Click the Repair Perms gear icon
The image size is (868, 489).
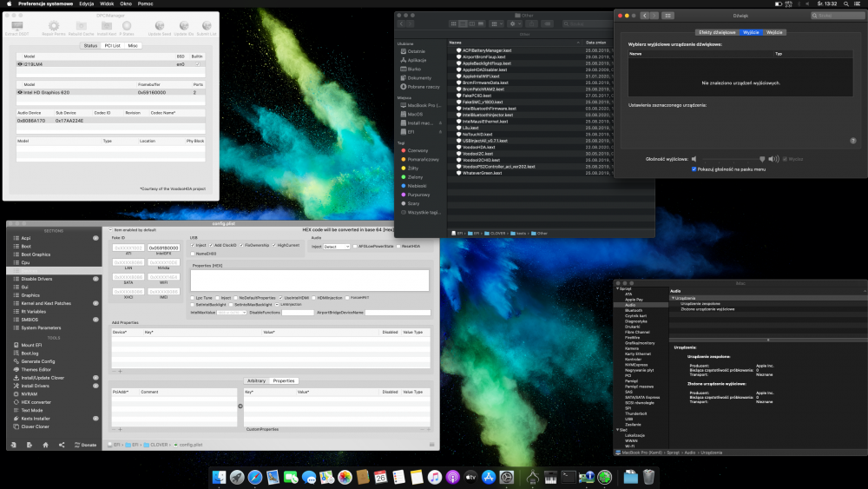coord(54,25)
